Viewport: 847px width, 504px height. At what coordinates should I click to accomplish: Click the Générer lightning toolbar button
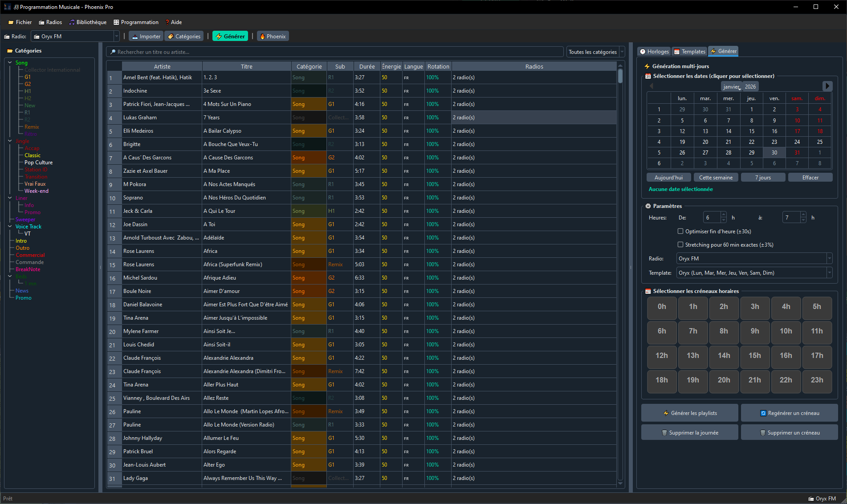tap(230, 37)
